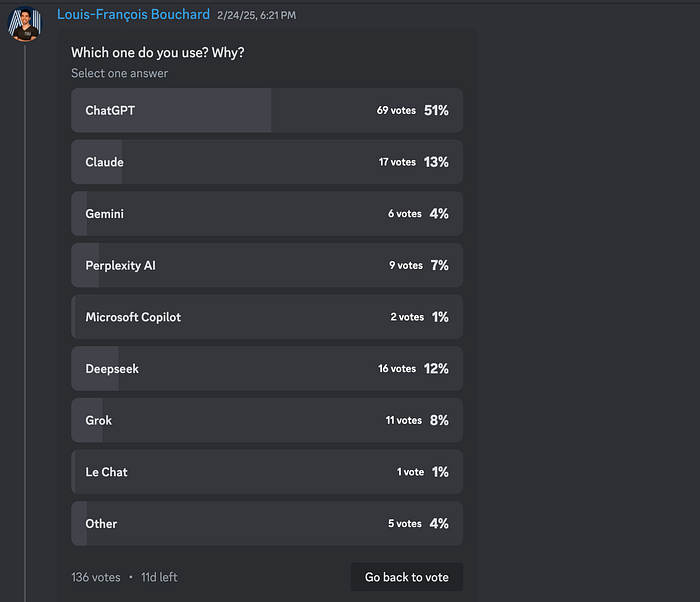Click the 11 votes count for Grok
Screen dimensions: 700x602
(x=404, y=421)
